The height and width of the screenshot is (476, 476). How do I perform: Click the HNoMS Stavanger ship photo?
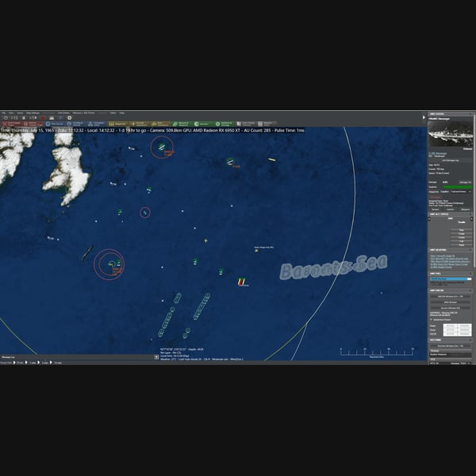pyautogui.click(x=451, y=133)
